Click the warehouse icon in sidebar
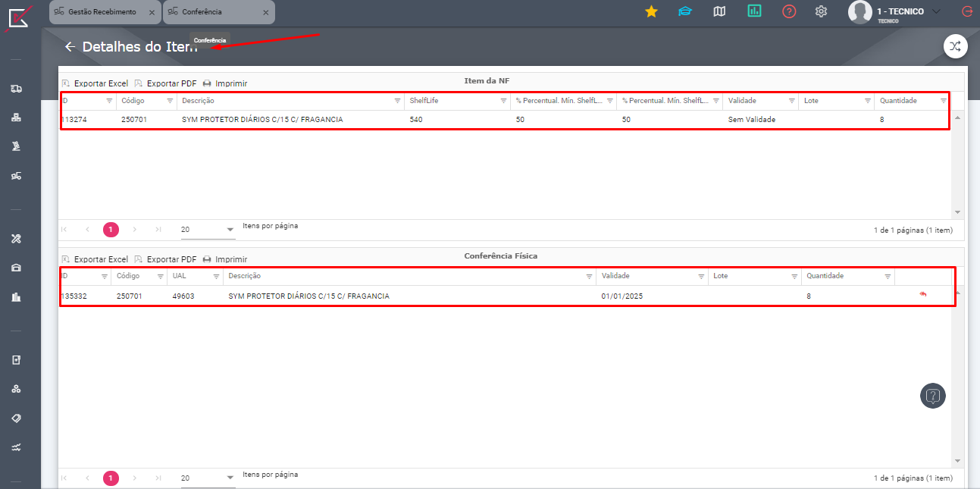The height and width of the screenshot is (489, 980). point(16,268)
